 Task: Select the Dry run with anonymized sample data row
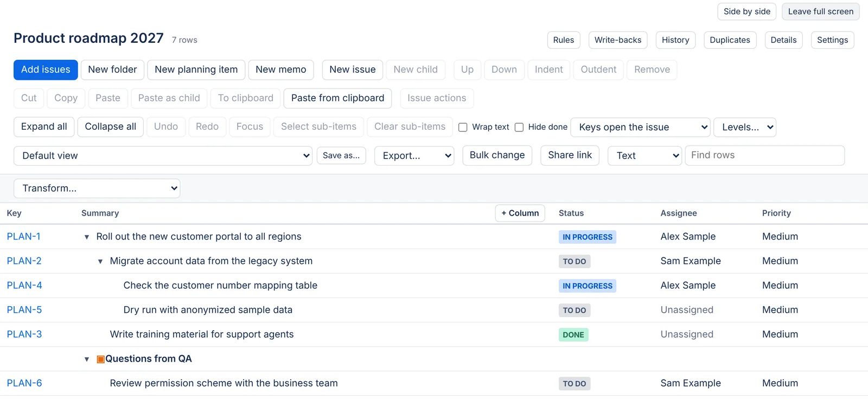click(x=434, y=310)
